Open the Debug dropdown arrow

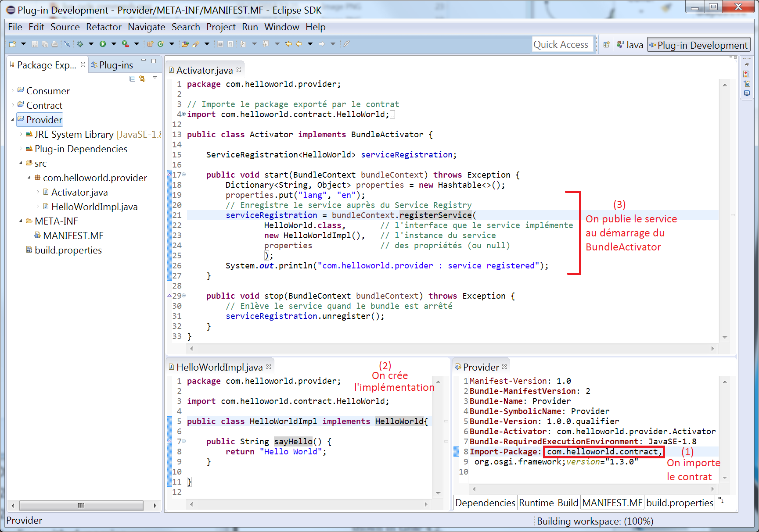91,44
